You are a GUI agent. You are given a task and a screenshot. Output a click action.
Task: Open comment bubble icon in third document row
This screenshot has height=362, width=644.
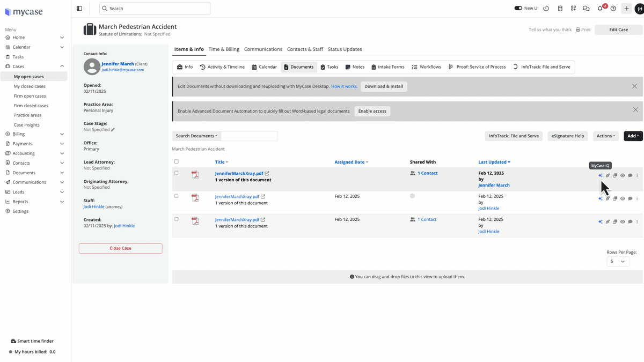click(x=630, y=221)
